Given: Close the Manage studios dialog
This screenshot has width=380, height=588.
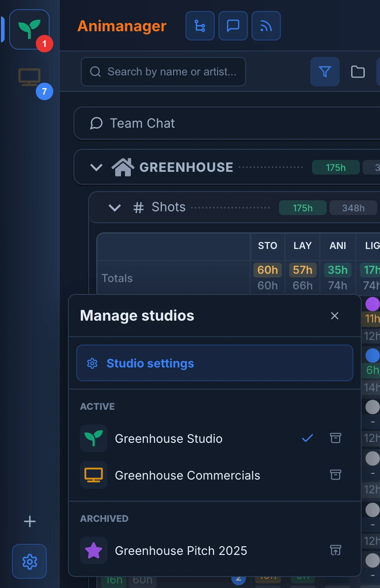Looking at the screenshot, I should click(335, 316).
